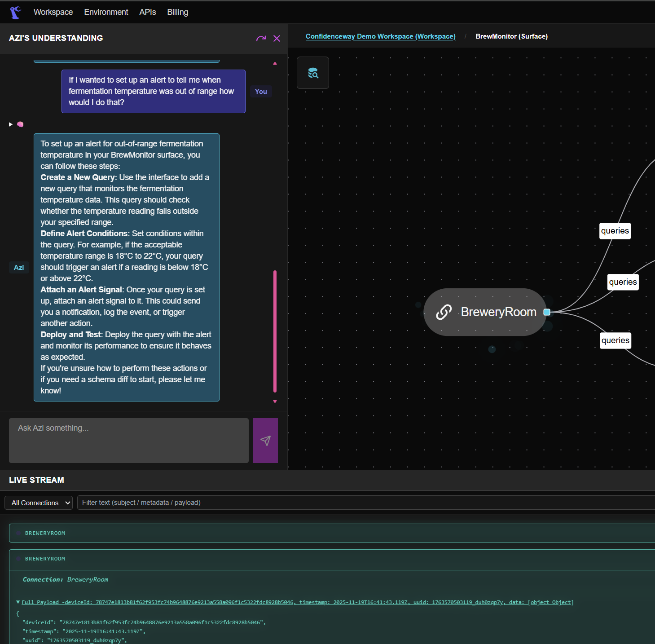655x644 pixels.
Task: Open the Confidenceway Demo Workspace breadcrumb link
Action: pyautogui.click(x=381, y=36)
